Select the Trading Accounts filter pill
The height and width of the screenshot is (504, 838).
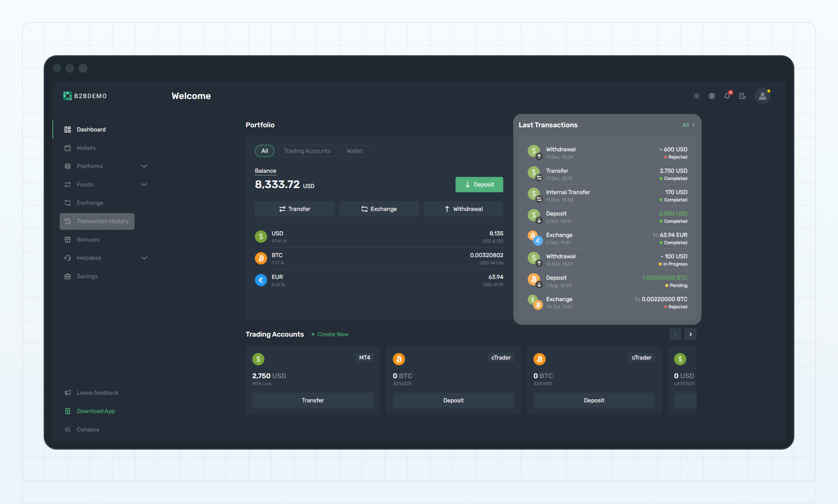click(307, 151)
